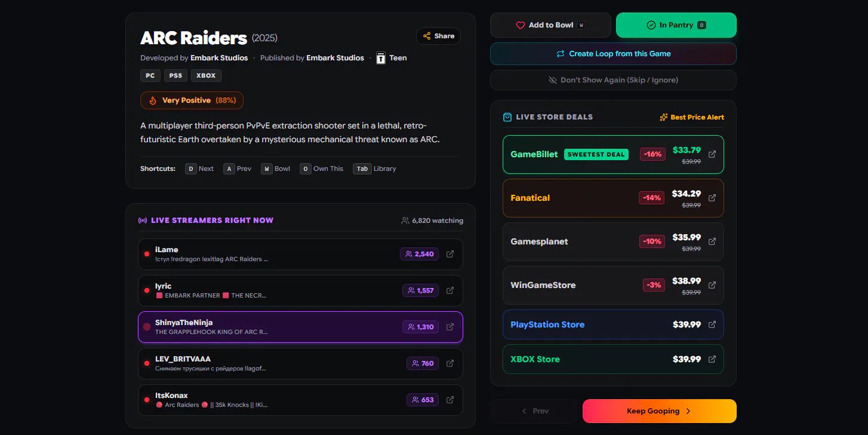Share ARC Raiders
Image resolution: width=868 pixels, height=435 pixels.
point(438,36)
